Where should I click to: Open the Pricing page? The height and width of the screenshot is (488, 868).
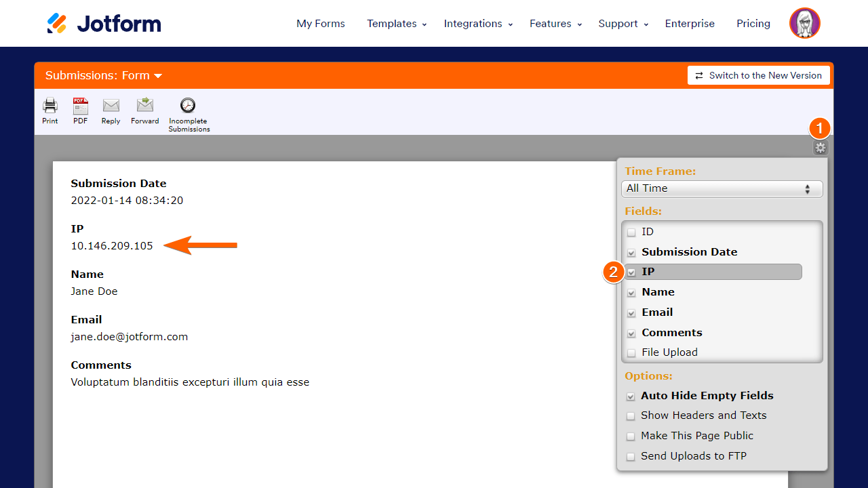tap(753, 24)
